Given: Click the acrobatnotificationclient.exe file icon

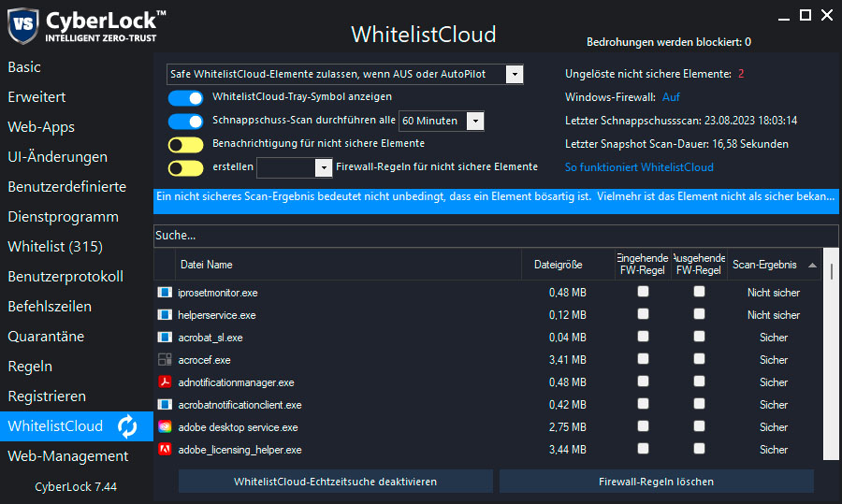Looking at the screenshot, I should click(165, 405).
